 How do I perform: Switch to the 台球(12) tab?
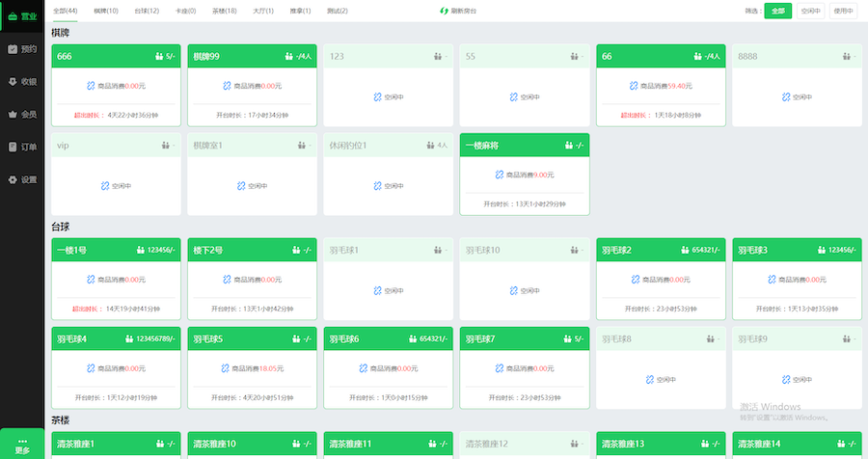147,11
